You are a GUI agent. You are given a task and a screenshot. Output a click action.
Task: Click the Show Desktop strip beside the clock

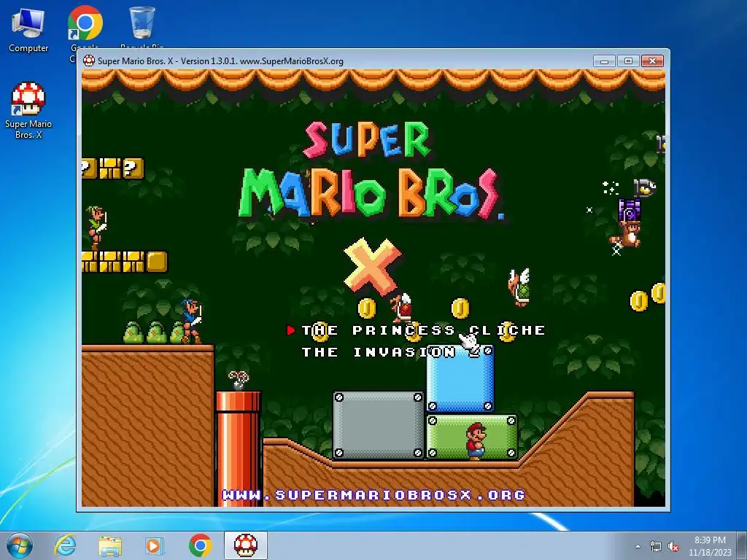click(x=742, y=545)
